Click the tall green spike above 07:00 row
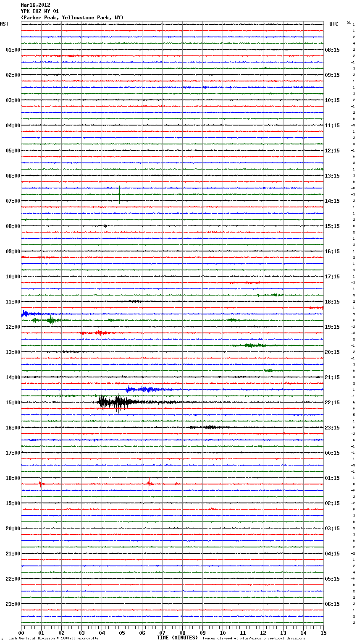Screen dimensions: 357x644 point(120,194)
